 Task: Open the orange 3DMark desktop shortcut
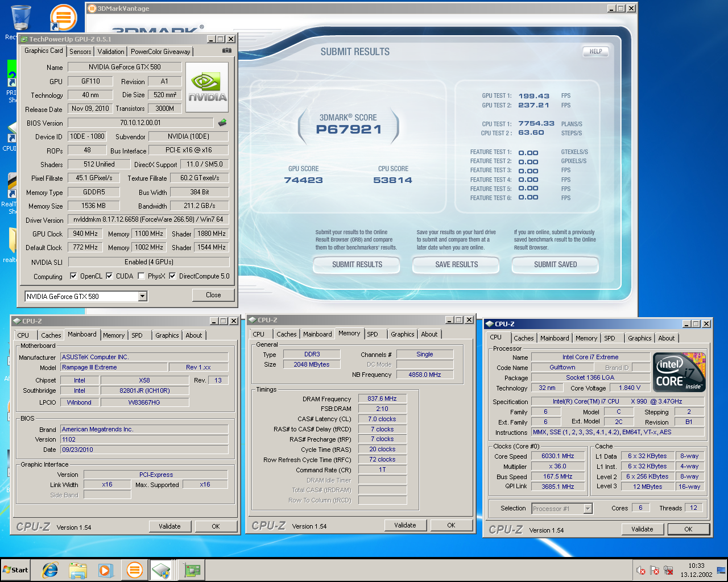pyautogui.click(x=63, y=17)
